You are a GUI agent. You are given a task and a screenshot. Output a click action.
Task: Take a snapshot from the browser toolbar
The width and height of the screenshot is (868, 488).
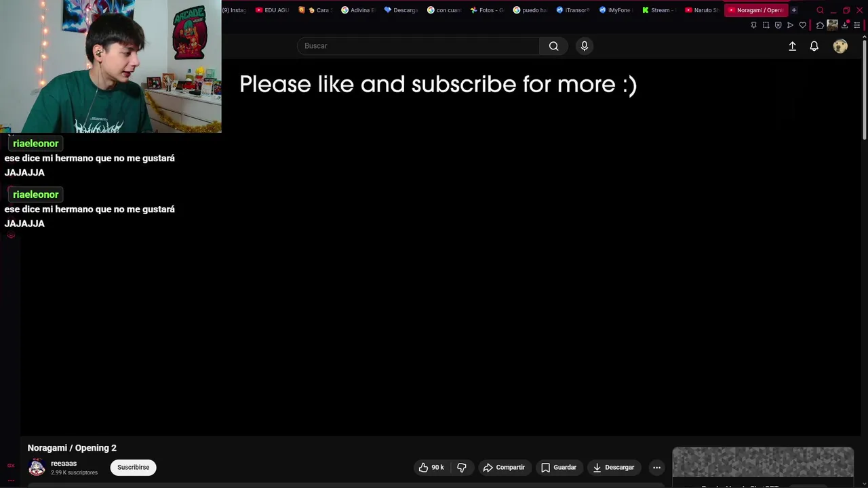766,25
